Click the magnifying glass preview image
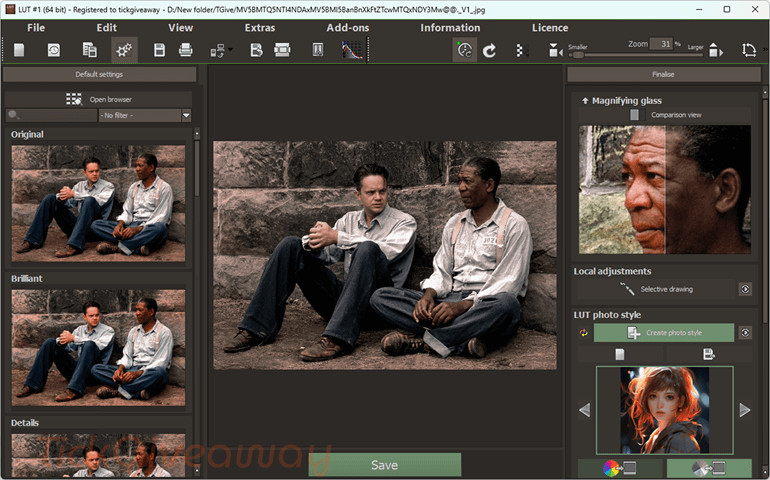 tap(664, 190)
